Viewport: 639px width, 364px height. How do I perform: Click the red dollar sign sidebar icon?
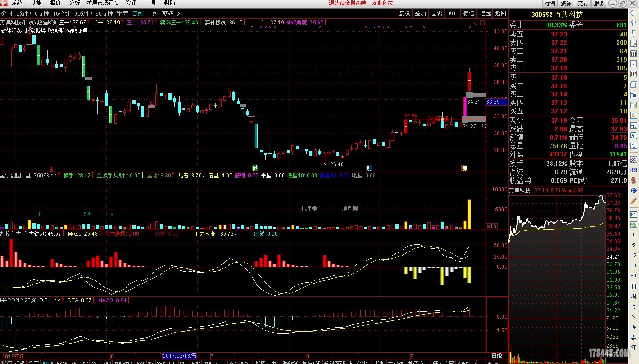tap(633, 180)
